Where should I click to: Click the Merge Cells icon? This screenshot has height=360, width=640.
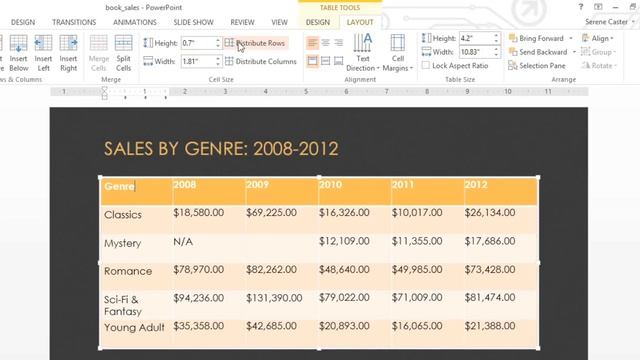[x=98, y=53]
